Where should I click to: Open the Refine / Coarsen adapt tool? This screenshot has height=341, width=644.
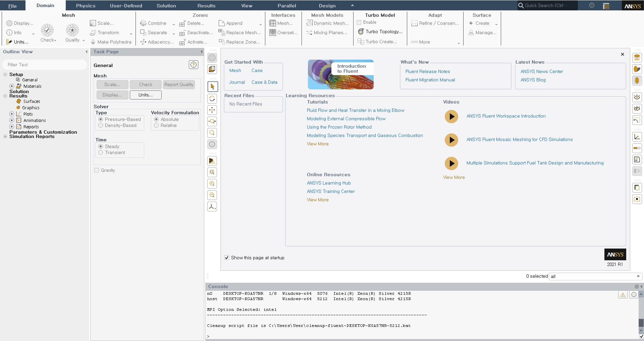click(x=435, y=23)
